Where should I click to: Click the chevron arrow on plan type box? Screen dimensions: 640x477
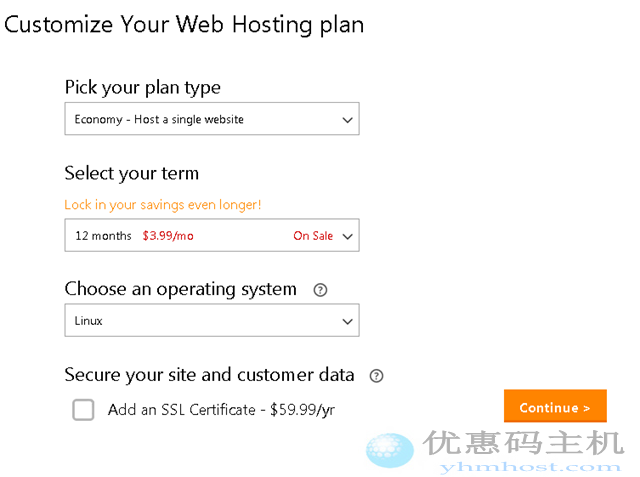347,120
